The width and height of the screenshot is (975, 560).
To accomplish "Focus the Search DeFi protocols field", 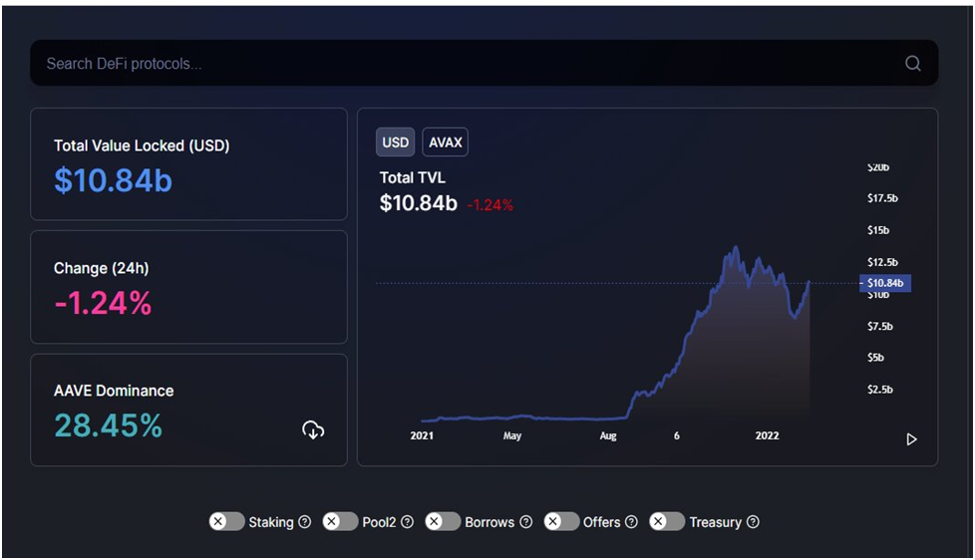I will coord(484,64).
